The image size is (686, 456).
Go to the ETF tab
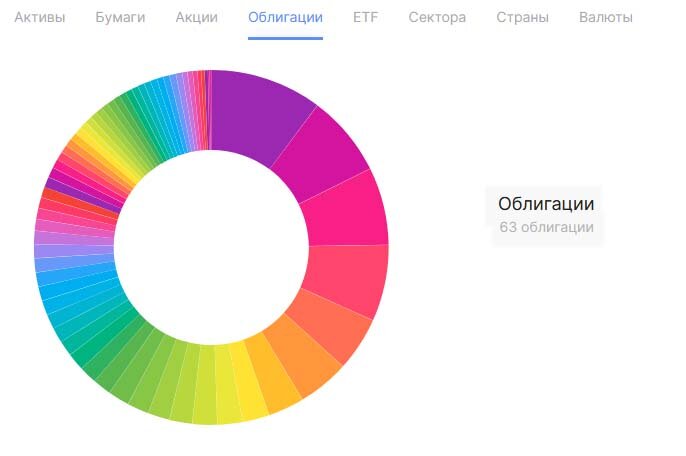[x=365, y=18]
